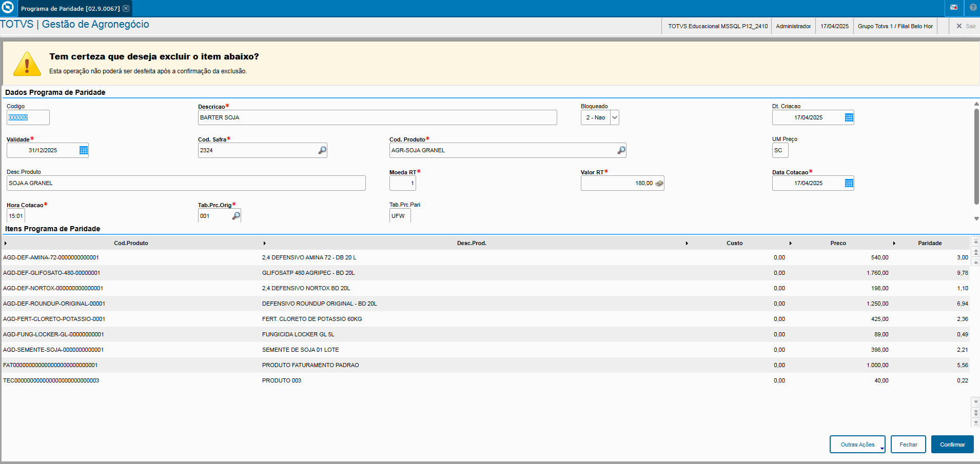Click the UM Preço field SC
Image resolution: width=980 pixels, height=464 pixels.
780,150
